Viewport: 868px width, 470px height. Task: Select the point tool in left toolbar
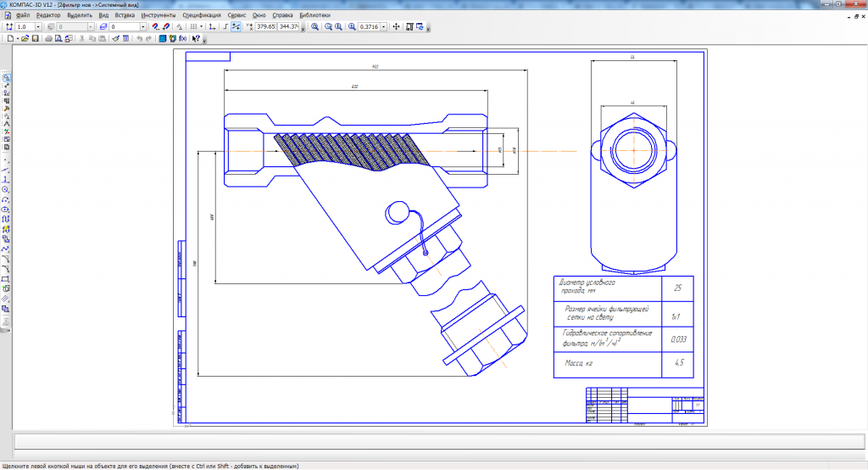[x=6, y=162]
